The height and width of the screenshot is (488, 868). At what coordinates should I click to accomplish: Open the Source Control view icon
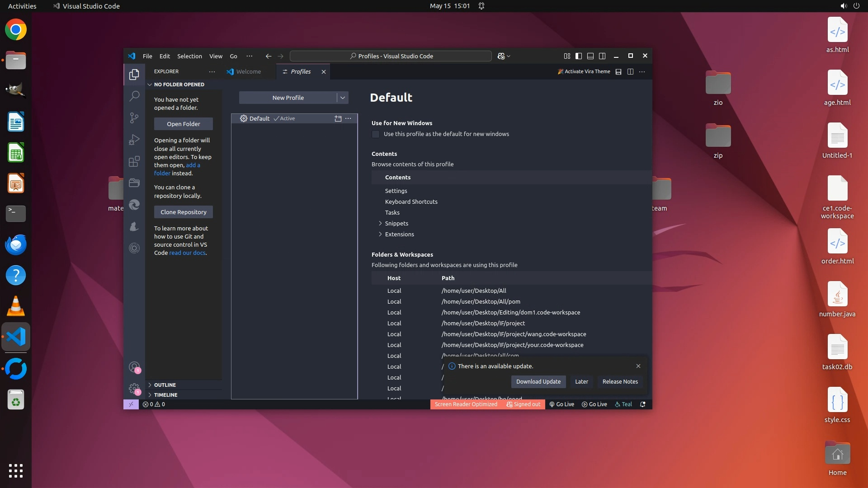coord(134,118)
